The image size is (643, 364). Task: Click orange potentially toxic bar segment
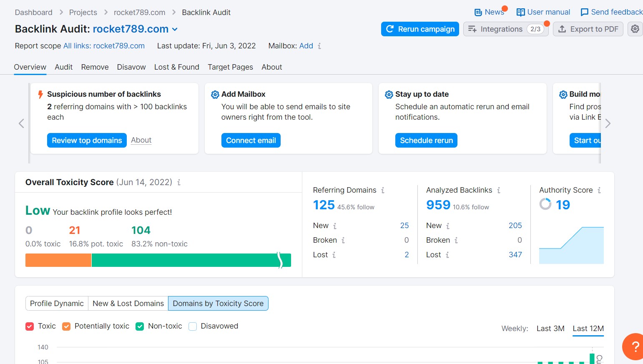point(58,260)
